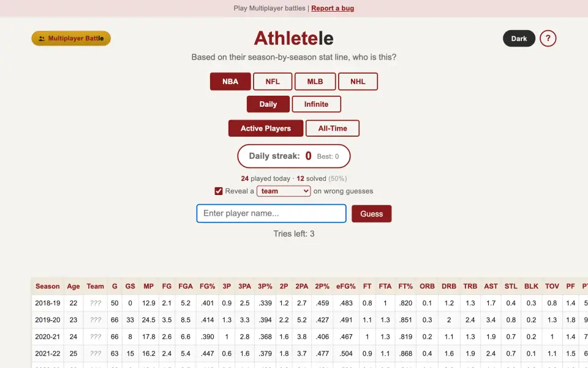The width and height of the screenshot is (588, 368).
Task: Click the 3P% column header
Action: click(x=265, y=286)
